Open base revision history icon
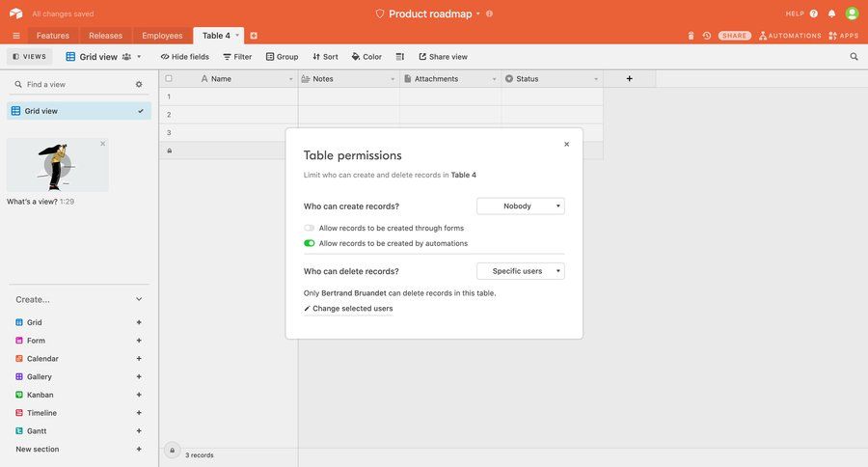 [706, 36]
